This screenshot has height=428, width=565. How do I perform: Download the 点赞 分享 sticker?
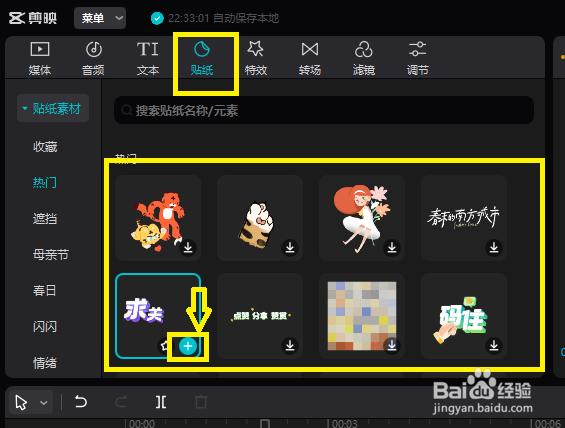[x=290, y=345]
